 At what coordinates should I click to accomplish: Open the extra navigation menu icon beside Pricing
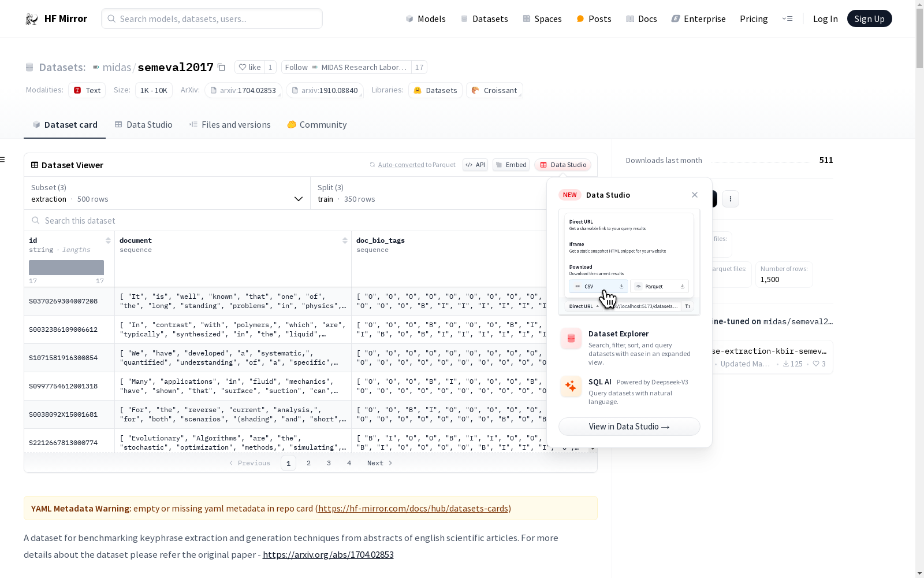click(787, 18)
